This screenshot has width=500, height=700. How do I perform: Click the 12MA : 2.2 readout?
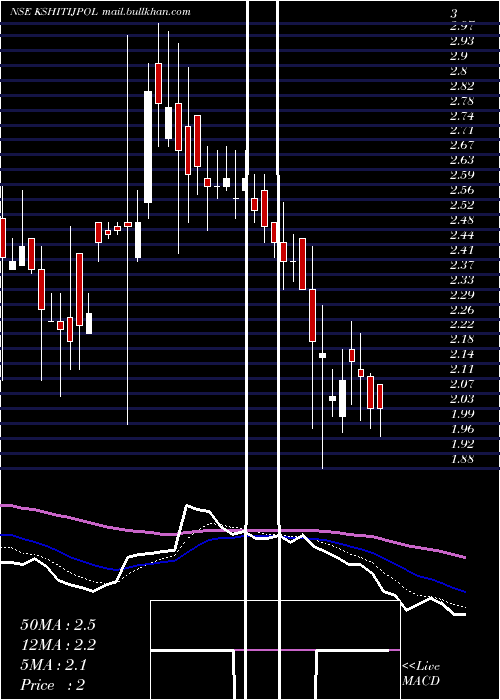(58, 645)
